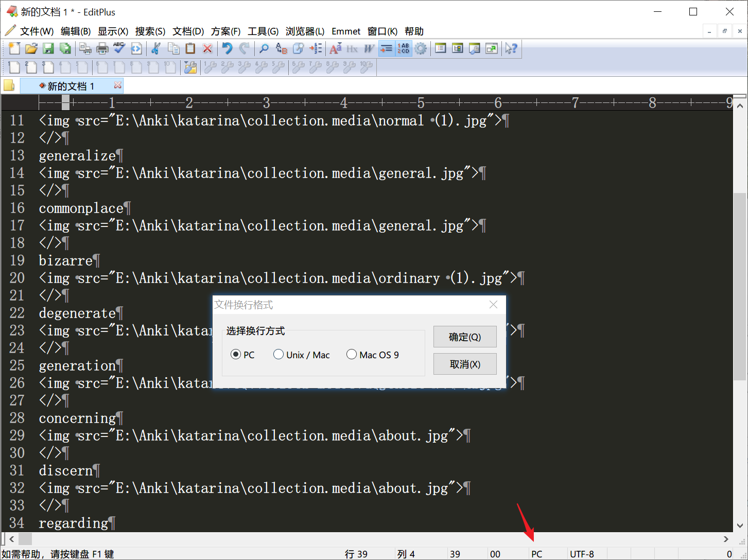Confirm with the 确定(O) button
The width and height of the screenshot is (748, 560).
465,337
